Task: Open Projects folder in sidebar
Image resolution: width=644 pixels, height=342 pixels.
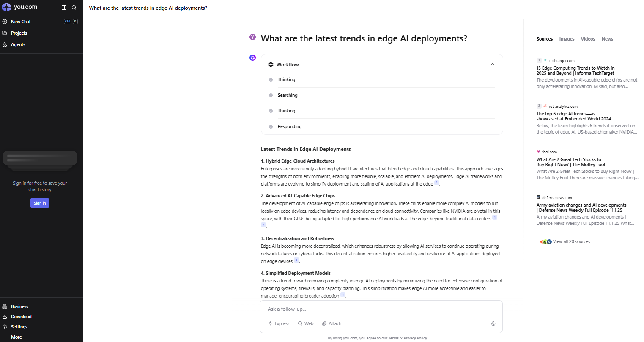Action: [x=19, y=33]
